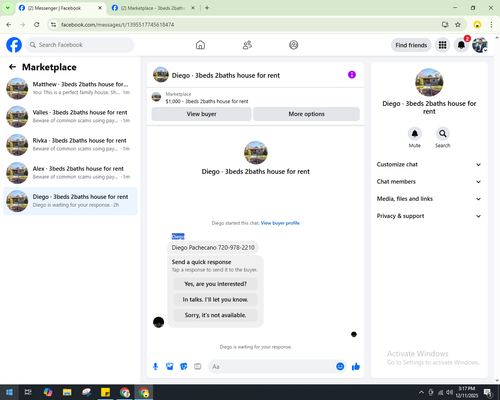Viewport: 500px width, 400px height.
Task: Open Valles' house for rent chat
Action: [x=70, y=116]
